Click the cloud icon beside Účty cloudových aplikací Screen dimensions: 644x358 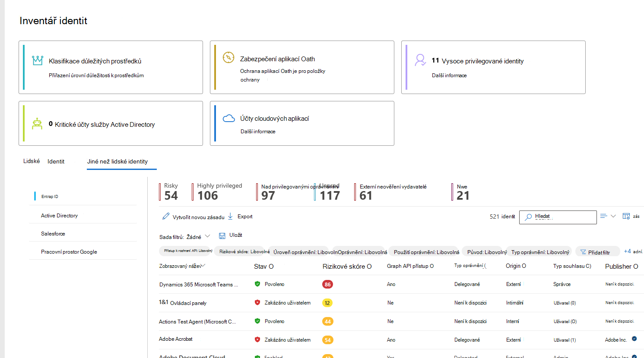[229, 118]
